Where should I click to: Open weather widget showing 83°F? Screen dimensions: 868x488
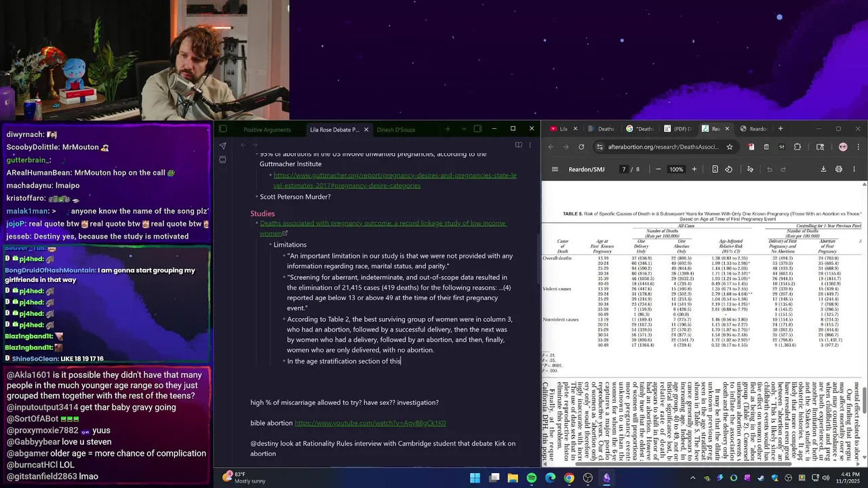243,477
